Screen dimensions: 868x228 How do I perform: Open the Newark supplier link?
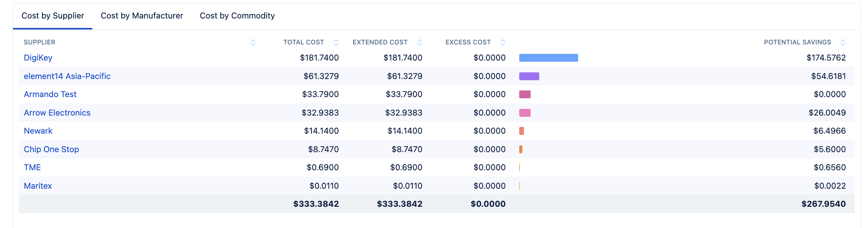38,131
